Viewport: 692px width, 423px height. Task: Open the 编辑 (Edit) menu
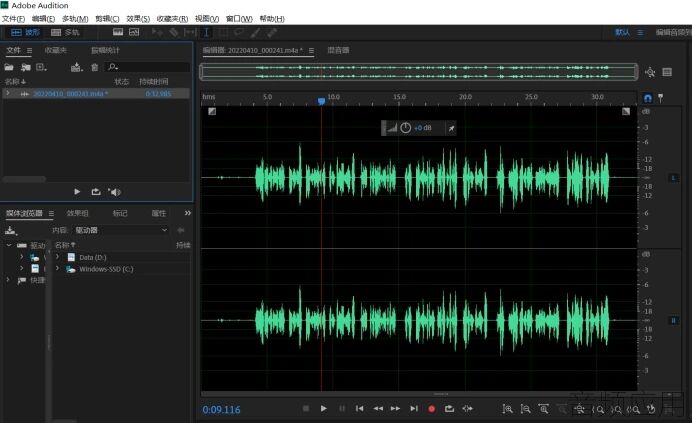point(43,19)
